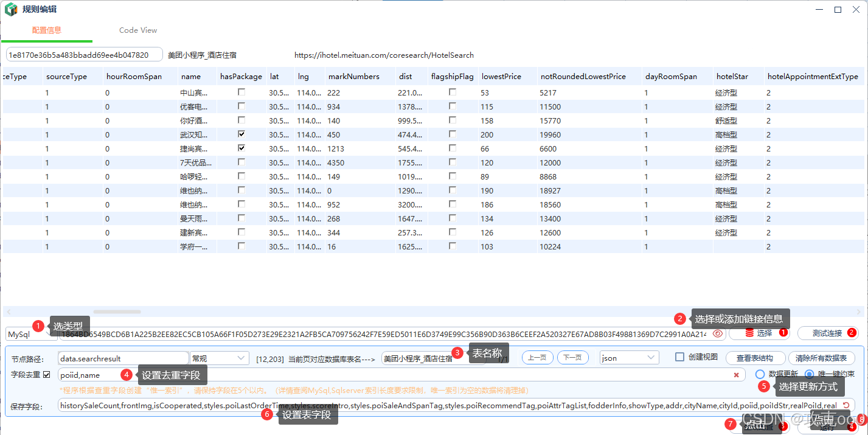Check flagshipFlag for the 7天优品 row
The width and height of the screenshot is (868, 435).
click(453, 162)
